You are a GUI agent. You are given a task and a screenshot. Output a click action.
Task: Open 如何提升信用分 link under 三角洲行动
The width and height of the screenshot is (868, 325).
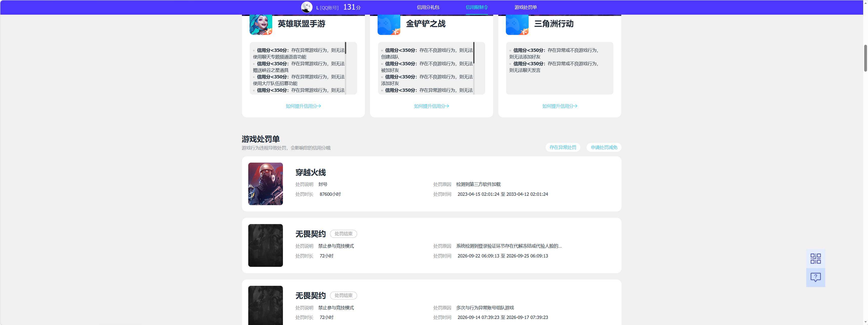coord(560,106)
